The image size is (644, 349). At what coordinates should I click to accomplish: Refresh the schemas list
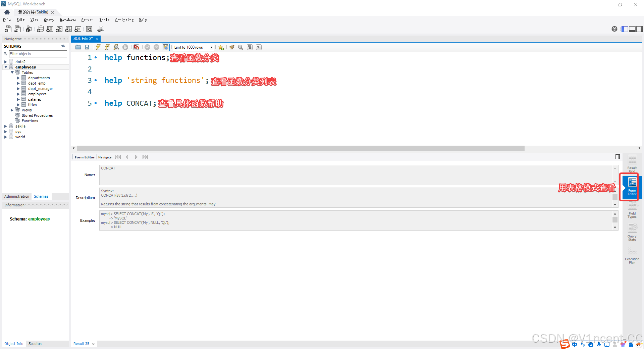pos(63,46)
